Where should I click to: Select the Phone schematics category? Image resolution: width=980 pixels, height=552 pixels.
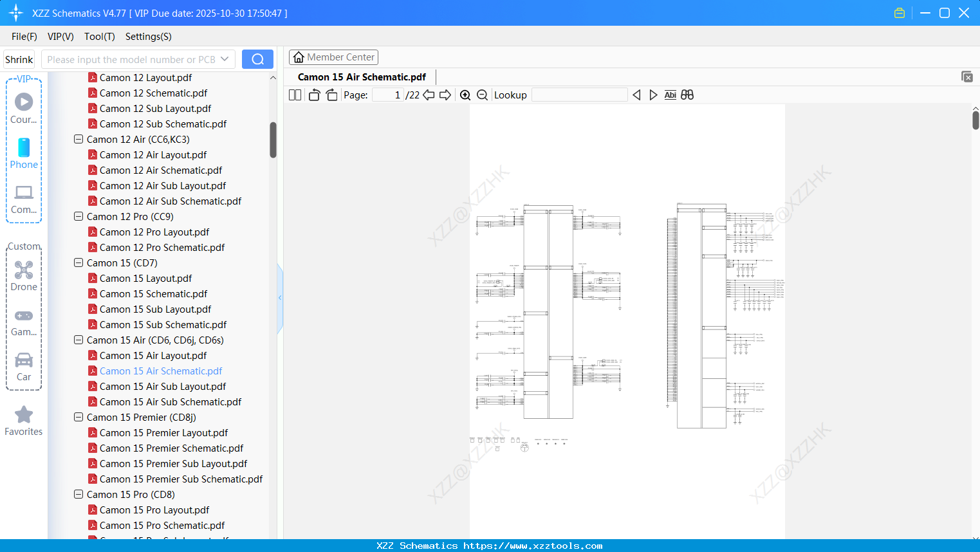23,154
